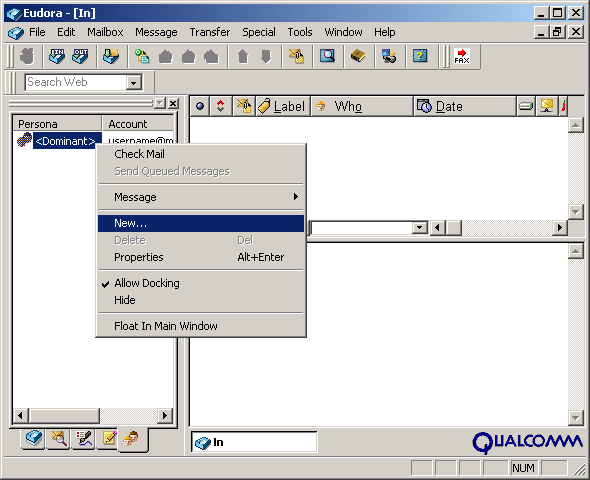Choose Properties in the context menu
This screenshot has width=590, height=480.
click(201, 257)
